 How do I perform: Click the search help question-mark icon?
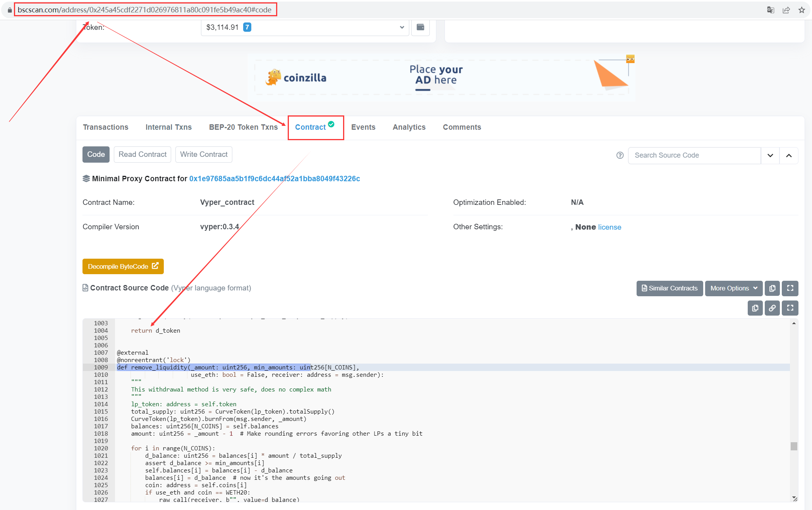(620, 155)
